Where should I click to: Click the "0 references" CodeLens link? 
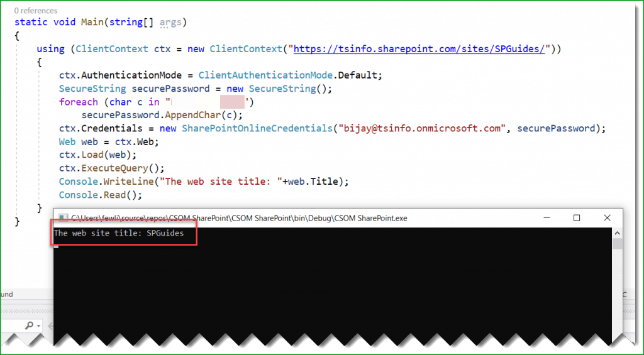click(x=36, y=10)
